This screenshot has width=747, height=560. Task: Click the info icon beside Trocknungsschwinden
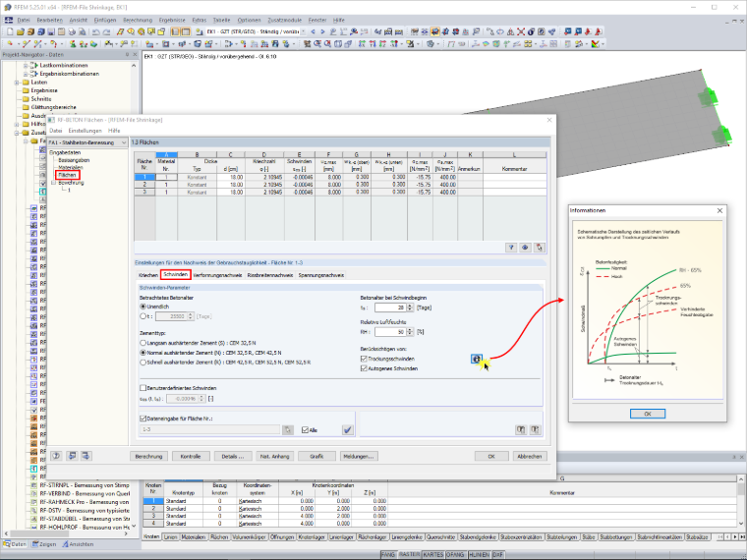(x=476, y=359)
